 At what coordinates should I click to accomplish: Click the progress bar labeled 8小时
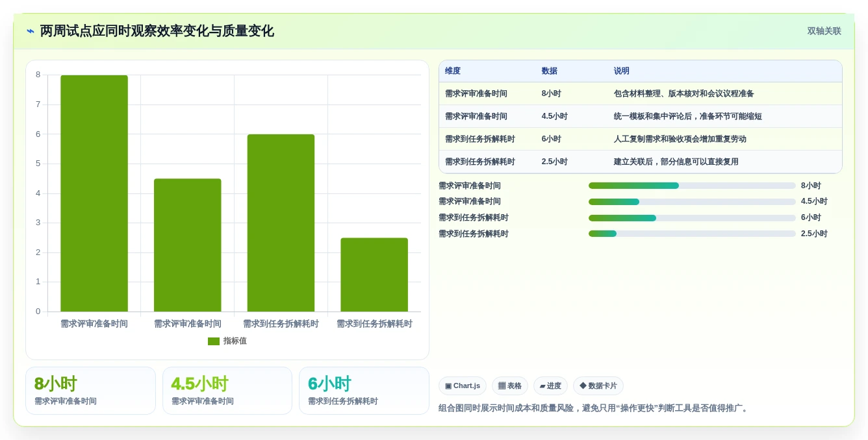tap(692, 186)
